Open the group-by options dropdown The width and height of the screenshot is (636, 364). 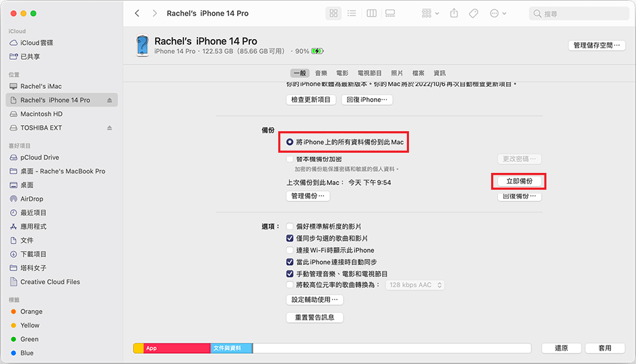[x=431, y=13]
